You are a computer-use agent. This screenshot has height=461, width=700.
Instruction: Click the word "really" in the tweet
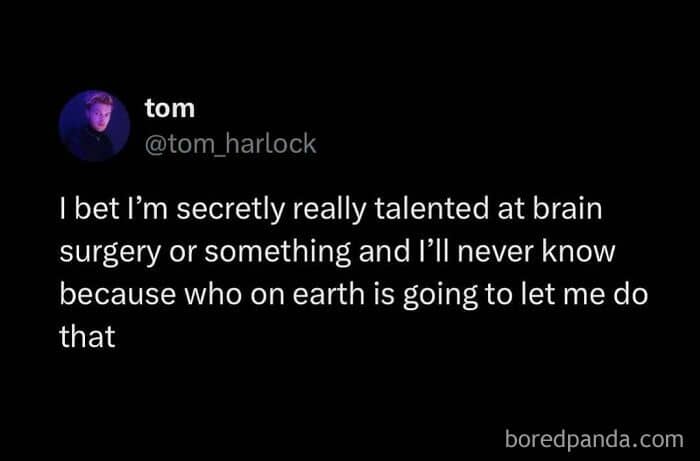pyautogui.click(x=329, y=210)
